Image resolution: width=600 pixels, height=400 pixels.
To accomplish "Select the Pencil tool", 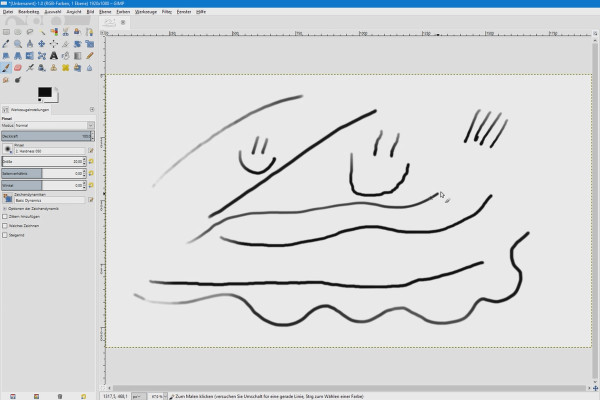I will click(89, 56).
